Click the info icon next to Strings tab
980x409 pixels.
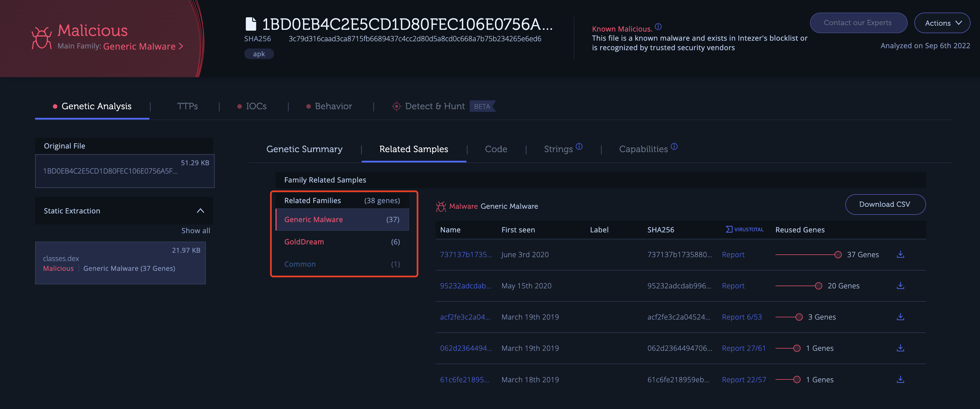point(579,146)
